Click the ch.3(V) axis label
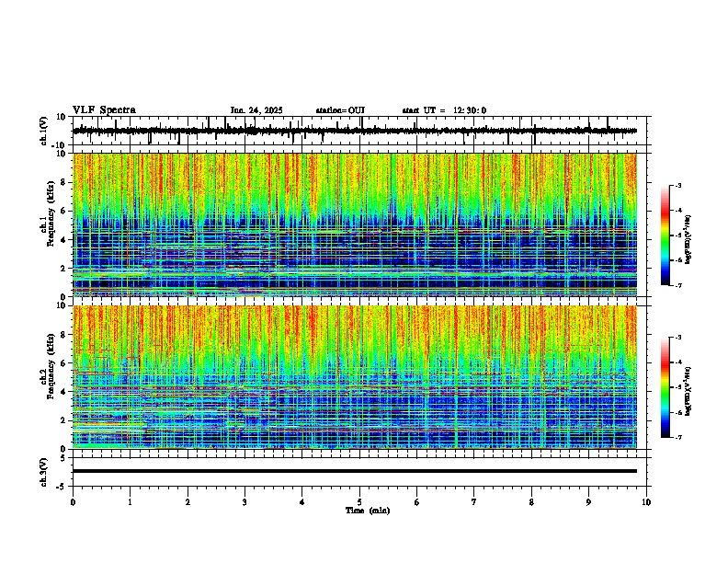This screenshot has height=563, width=728. click(x=44, y=472)
